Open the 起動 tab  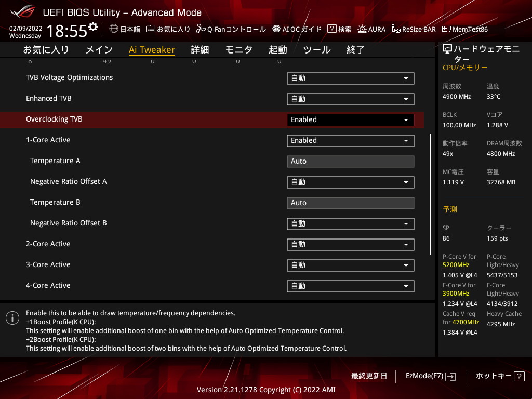coord(278,50)
